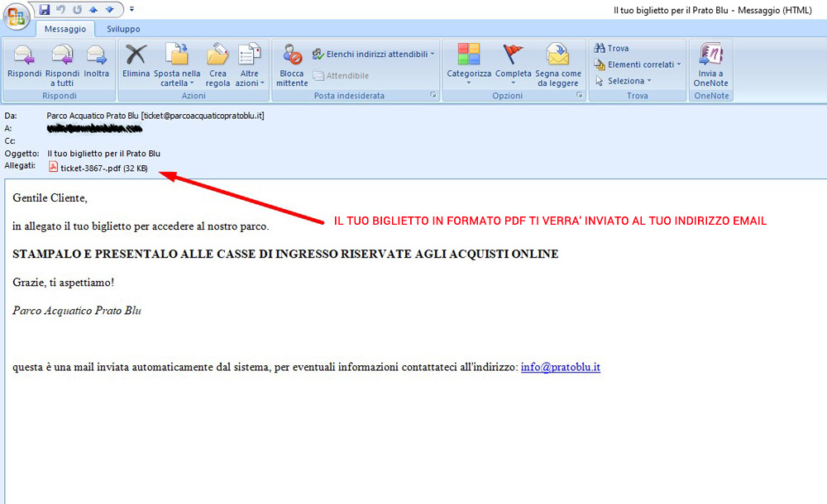Open Elementi correlati dropdown
Viewport: 827px width, 504px height.
click(638, 64)
